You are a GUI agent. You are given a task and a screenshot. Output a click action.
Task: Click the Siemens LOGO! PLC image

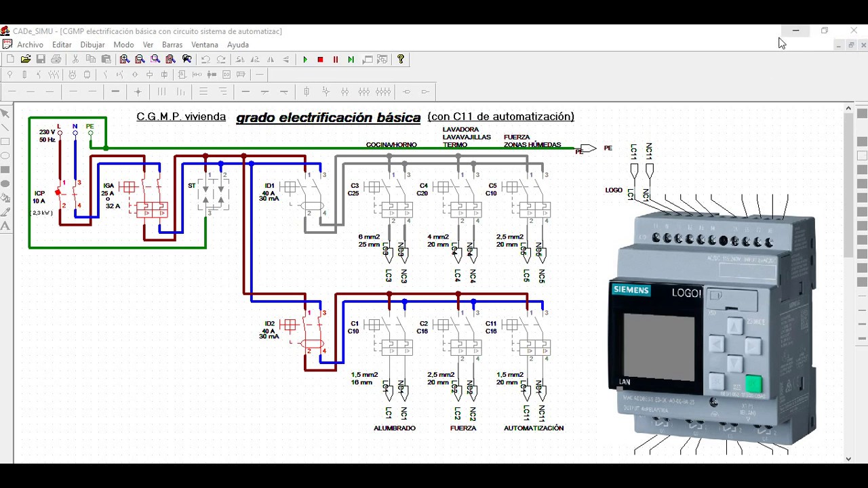click(712, 331)
